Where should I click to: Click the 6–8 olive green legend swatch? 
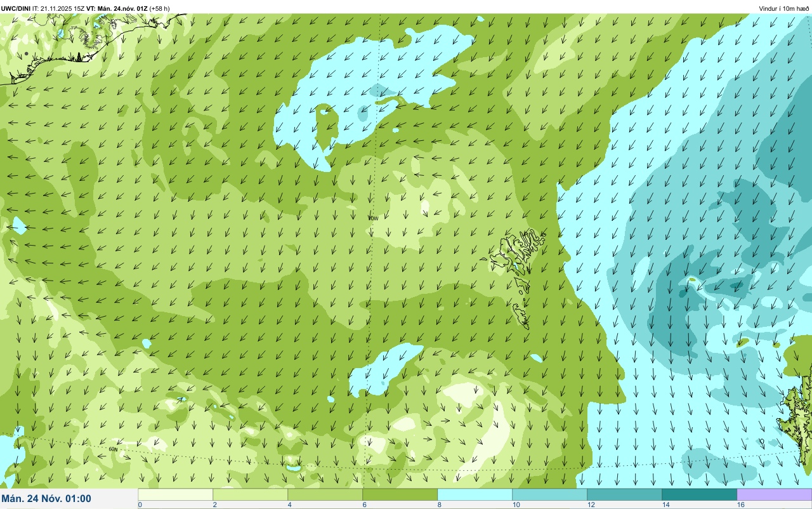[x=400, y=494]
